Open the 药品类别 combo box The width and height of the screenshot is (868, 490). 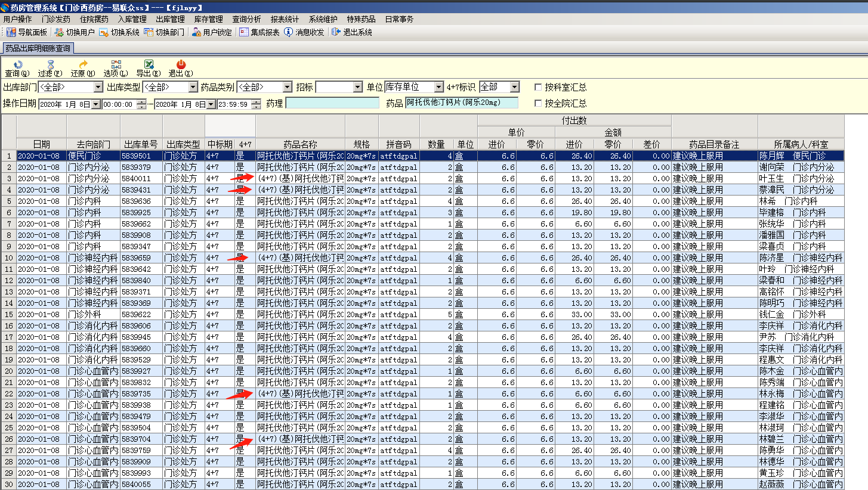coord(287,88)
